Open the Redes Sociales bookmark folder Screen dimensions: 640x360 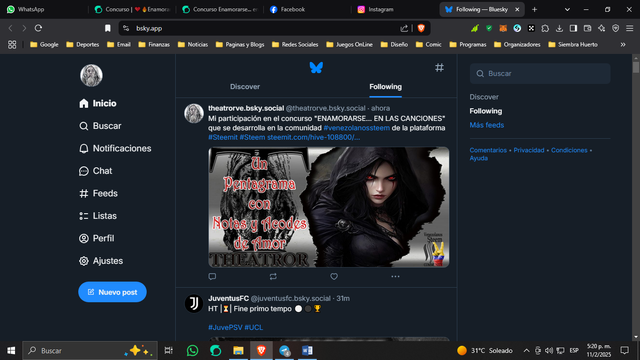tap(295, 44)
